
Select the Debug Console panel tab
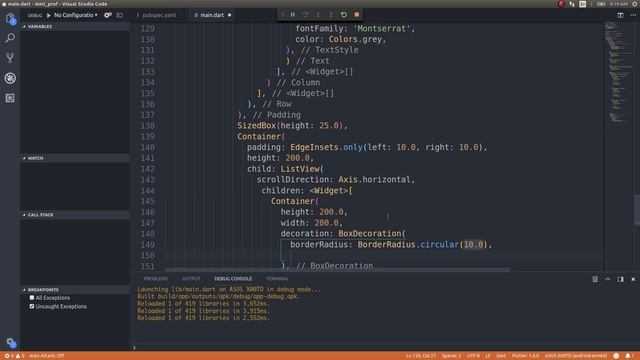pyautogui.click(x=233, y=279)
